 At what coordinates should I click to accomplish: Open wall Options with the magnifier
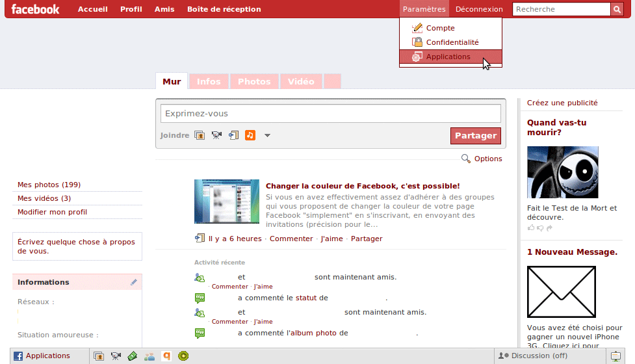click(482, 159)
